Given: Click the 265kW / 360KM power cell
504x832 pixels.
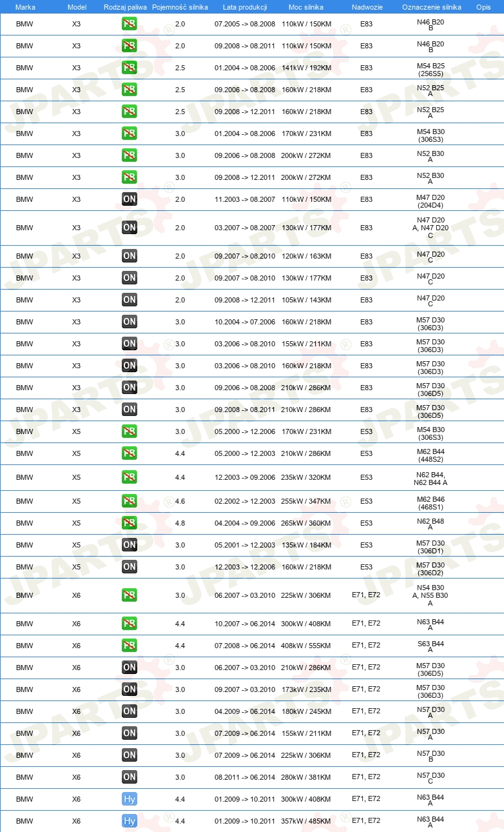Looking at the screenshot, I should pyautogui.click(x=306, y=523).
